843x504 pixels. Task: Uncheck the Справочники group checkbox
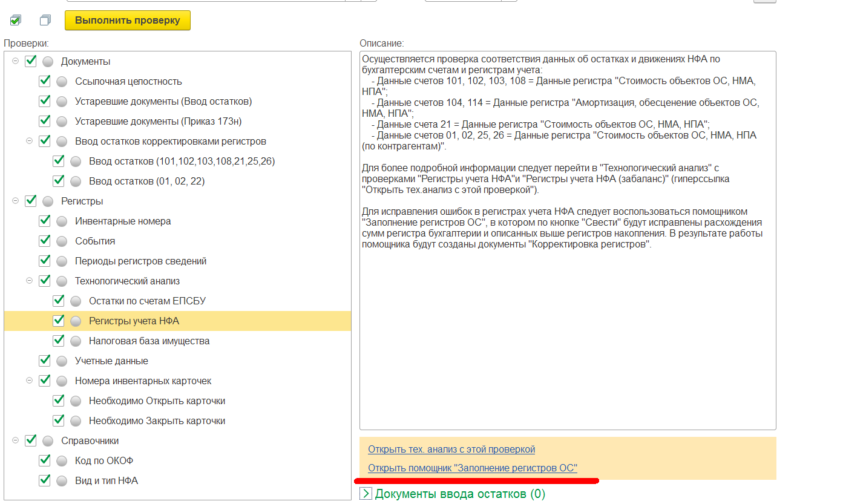(x=30, y=440)
